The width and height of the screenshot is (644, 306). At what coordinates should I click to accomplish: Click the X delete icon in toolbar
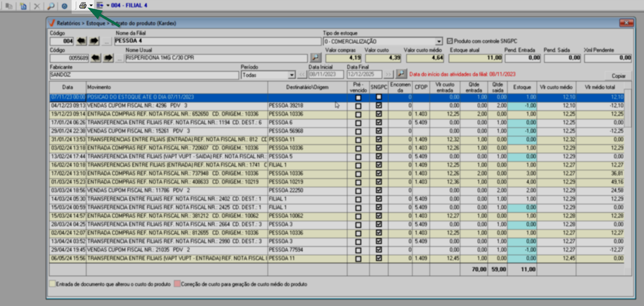click(37, 6)
